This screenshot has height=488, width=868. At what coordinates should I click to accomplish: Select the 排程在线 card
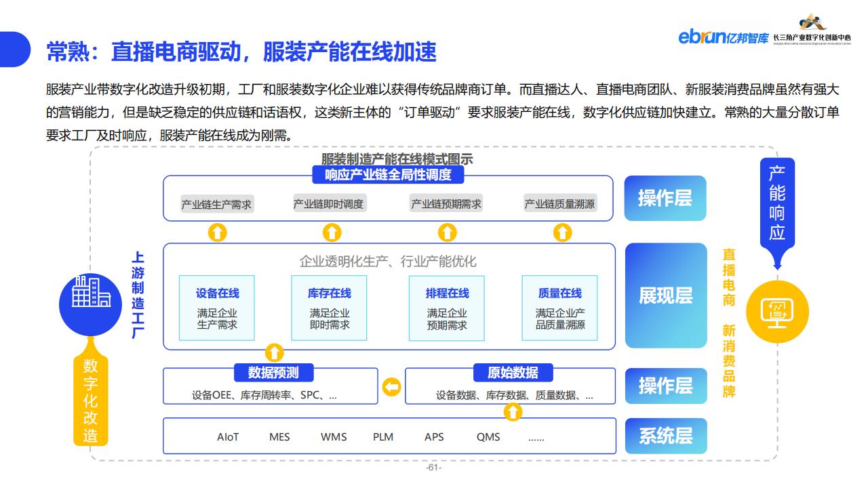[447, 308]
